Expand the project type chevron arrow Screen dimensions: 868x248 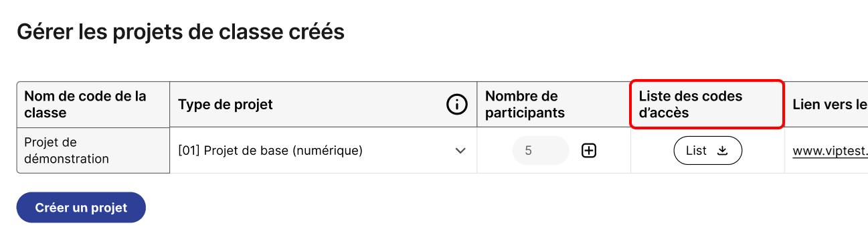460,151
